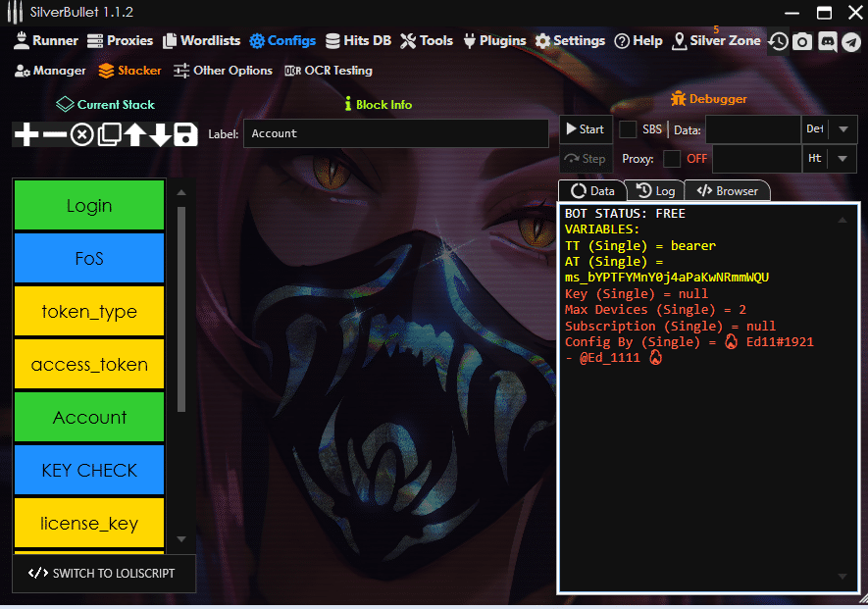Select the license_key block
The height and width of the screenshot is (609, 868).
point(89,523)
